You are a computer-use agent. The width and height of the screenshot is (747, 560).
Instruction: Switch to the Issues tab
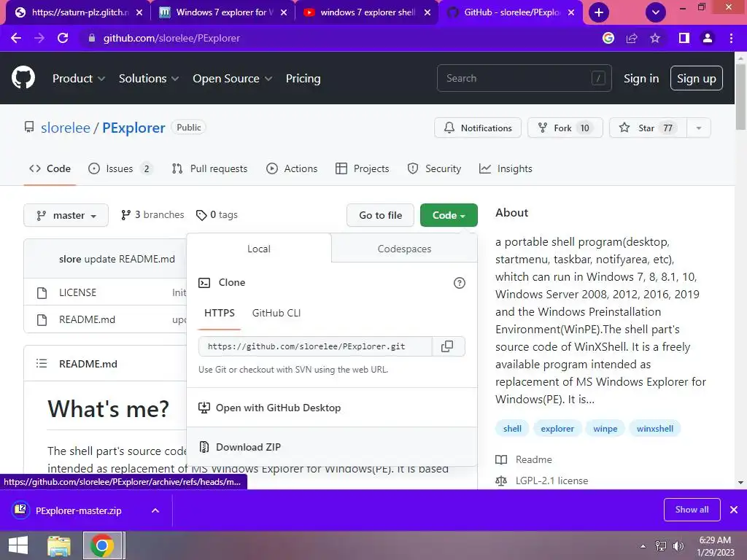click(x=120, y=168)
